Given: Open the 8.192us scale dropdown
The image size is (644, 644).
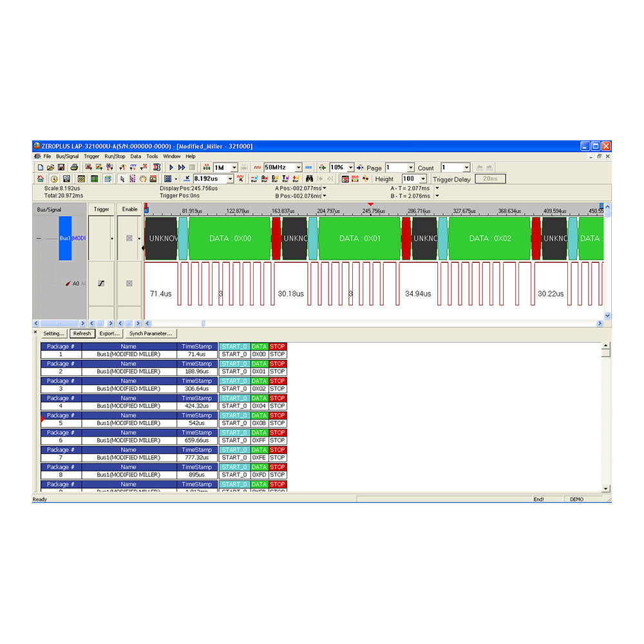Looking at the screenshot, I should (231, 178).
